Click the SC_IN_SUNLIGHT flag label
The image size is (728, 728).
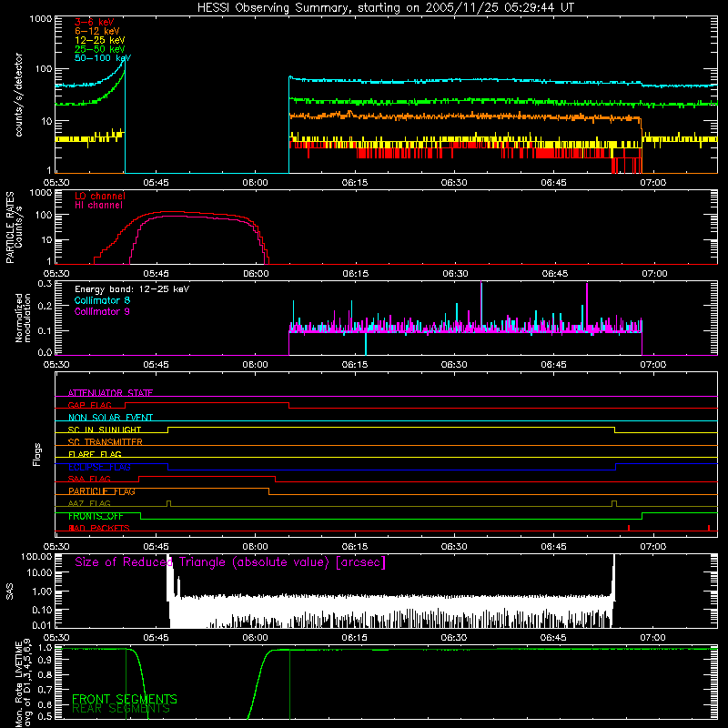(x=105, y=430)
